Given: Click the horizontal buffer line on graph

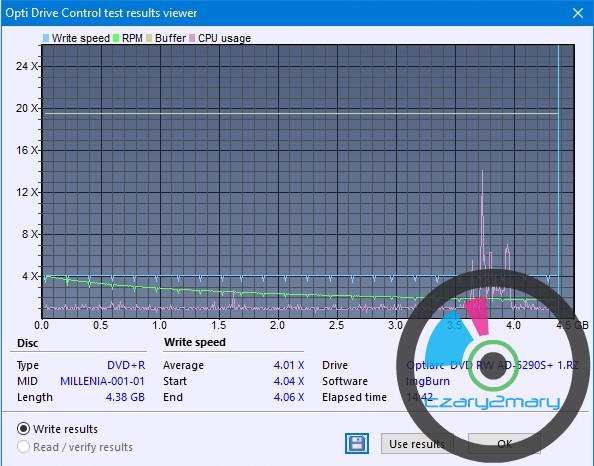Looking at the screenshot, I should 301,113.
